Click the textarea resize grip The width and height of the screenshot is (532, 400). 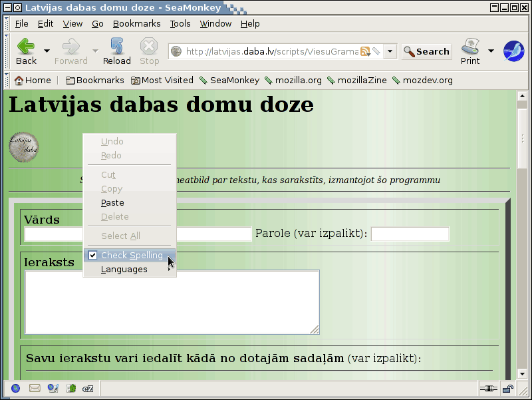[x=315, y=329]
